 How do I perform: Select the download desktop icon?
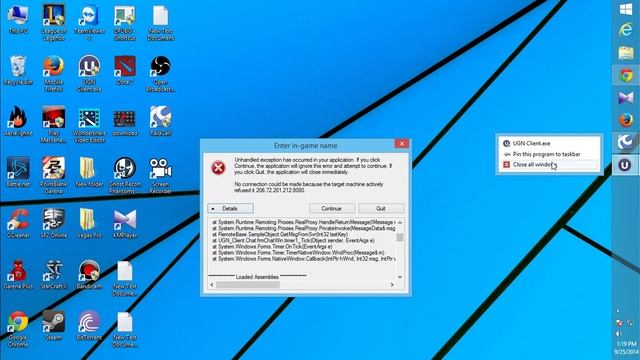point(124,121)
